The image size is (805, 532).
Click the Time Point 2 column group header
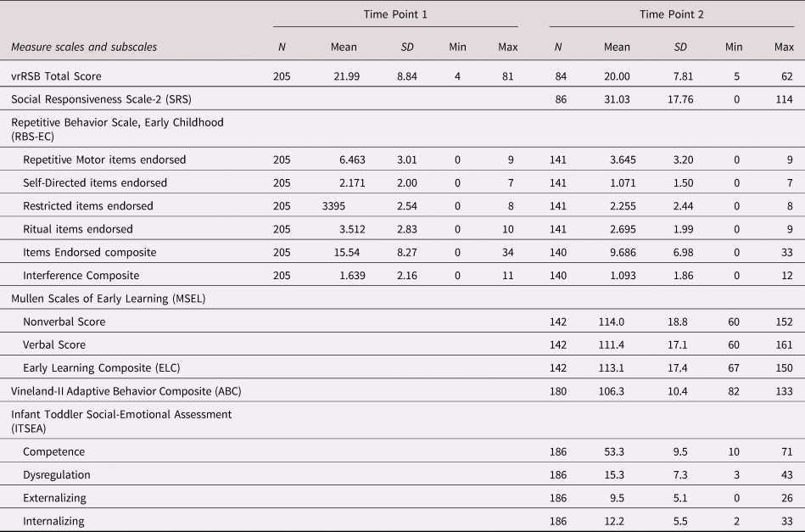[671, 14]
